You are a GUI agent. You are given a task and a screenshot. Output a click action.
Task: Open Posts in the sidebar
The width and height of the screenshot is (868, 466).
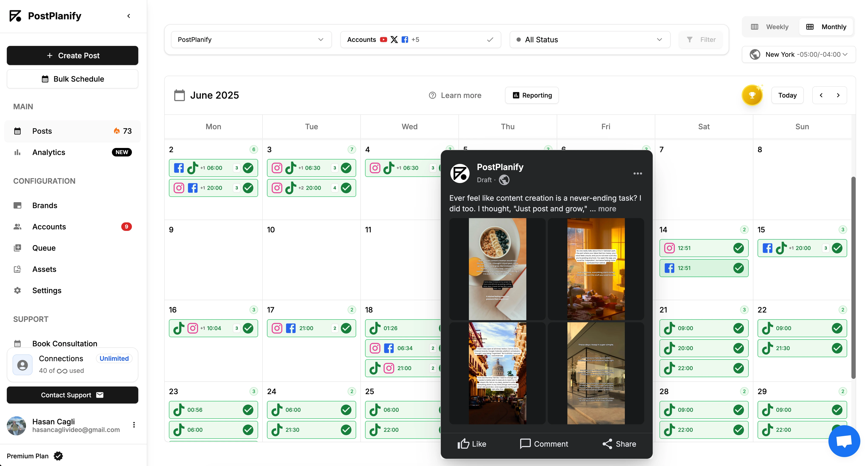(73, 131)
